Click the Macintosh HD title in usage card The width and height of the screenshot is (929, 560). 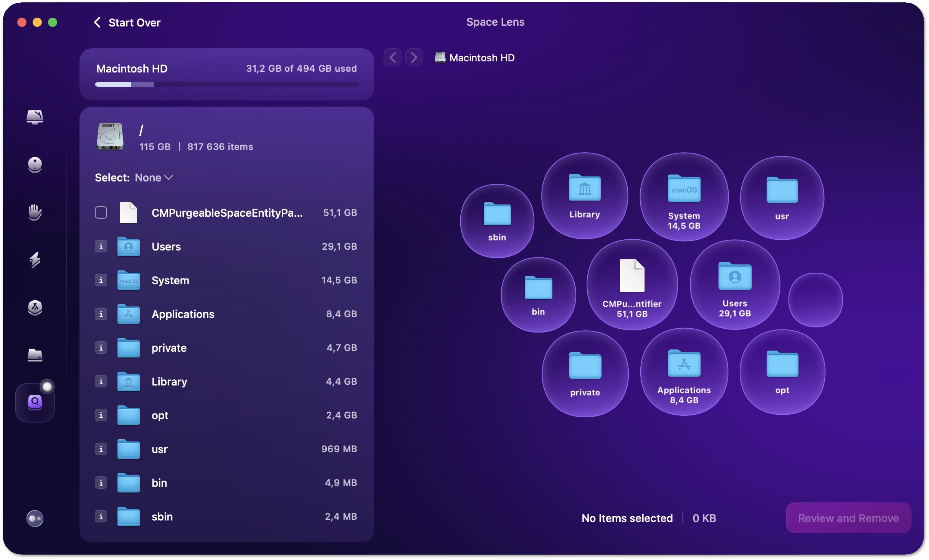132,69
